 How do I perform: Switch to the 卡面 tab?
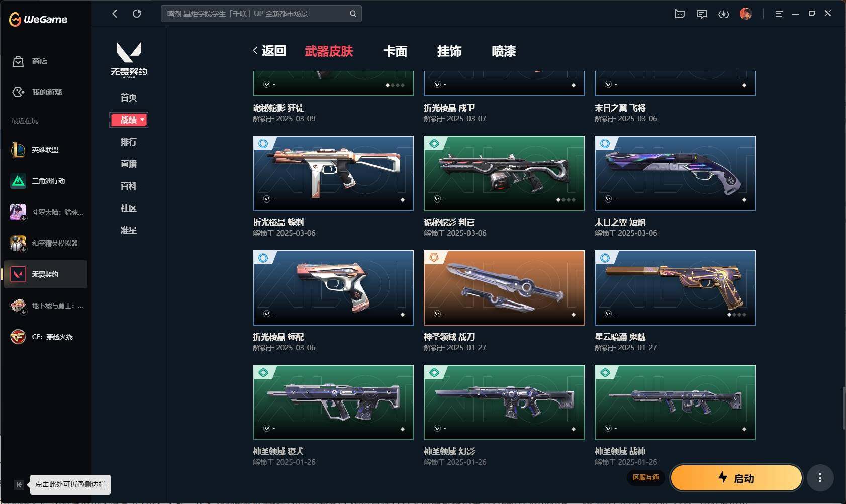click(395, 51)
